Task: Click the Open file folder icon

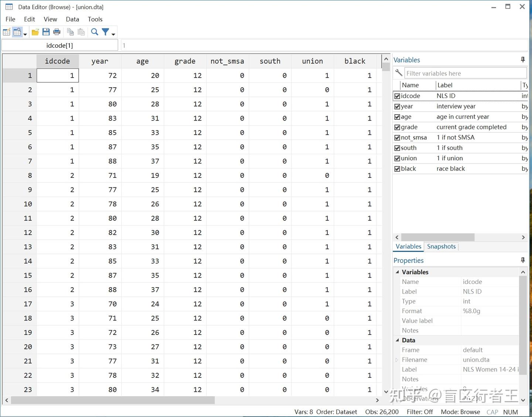Action: click(x=35, y=32)
